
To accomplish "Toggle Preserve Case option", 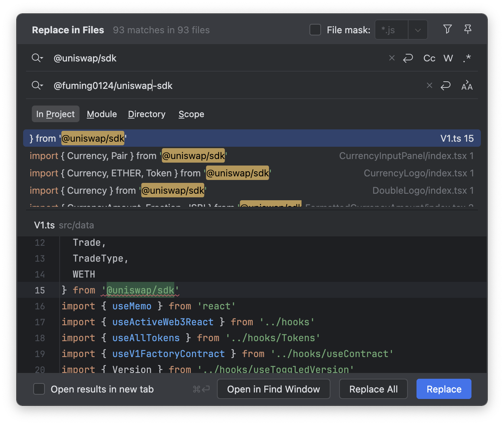I will click(467, 86).
